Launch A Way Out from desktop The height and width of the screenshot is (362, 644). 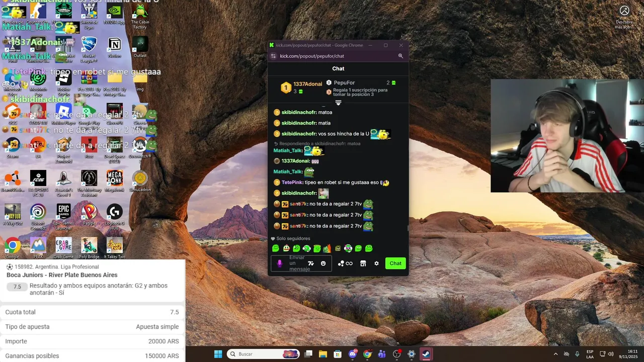coord(13,215)
